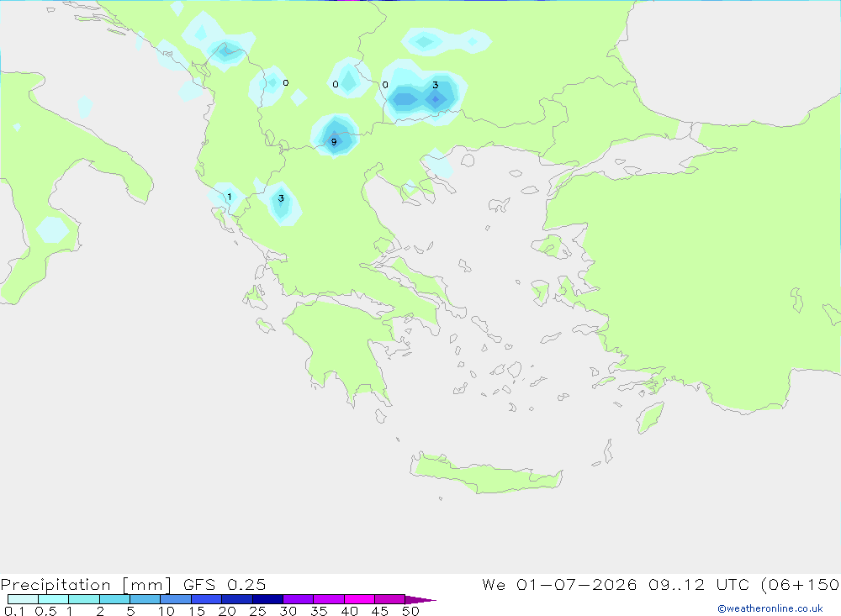Click the legend label '15'
This screenshot has width=841, height=616.
196,611
